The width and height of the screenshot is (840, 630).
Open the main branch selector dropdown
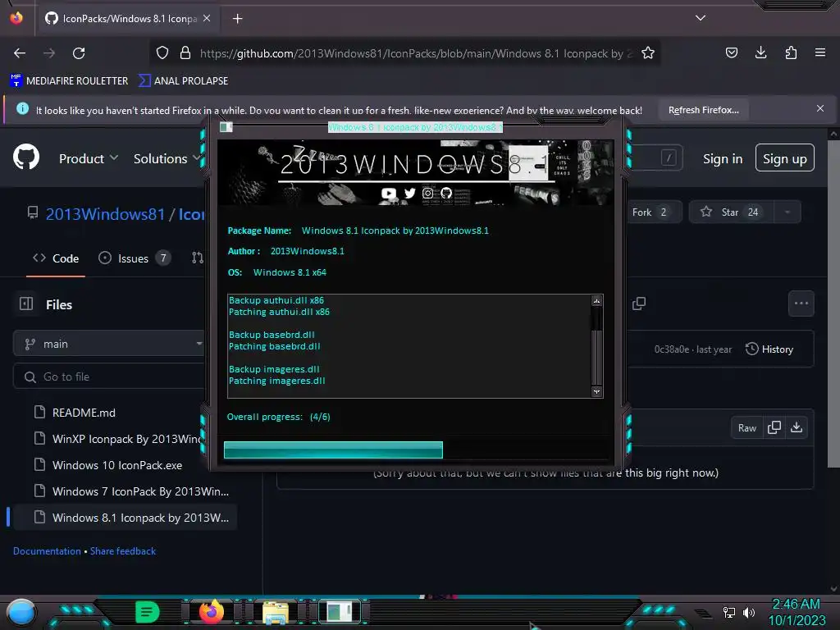coord(109,344)
